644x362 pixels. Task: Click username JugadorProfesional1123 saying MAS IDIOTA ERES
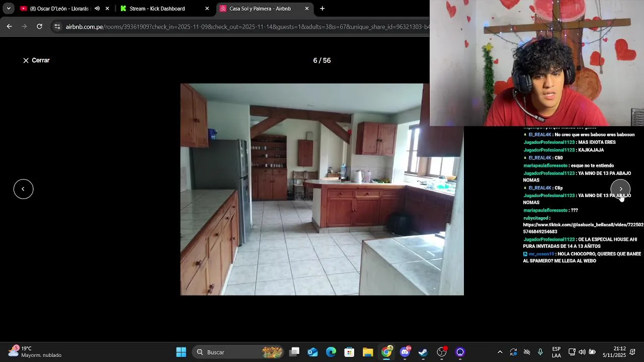tap(549, 142)
